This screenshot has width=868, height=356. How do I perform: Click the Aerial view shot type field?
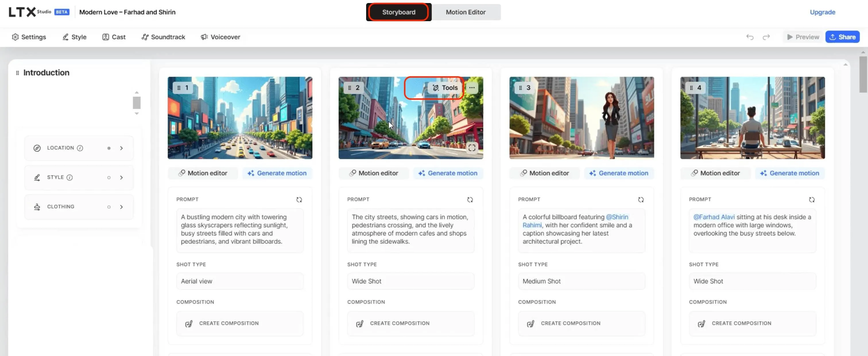click(x=240, y=281)
